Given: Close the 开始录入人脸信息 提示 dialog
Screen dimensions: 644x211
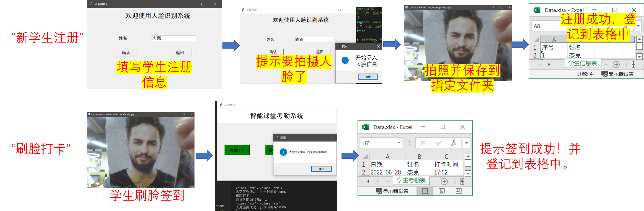Looking at the screenshot, I should click(x=379, y=46).
